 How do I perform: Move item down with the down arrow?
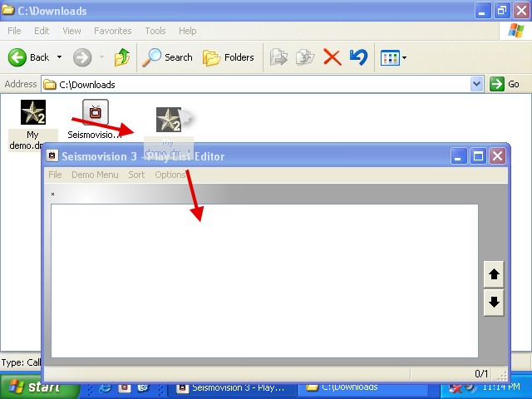pos(494,302)
